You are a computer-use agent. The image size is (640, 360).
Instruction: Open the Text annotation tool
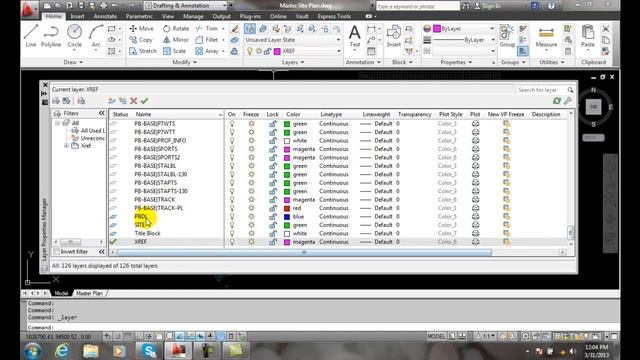355,36
